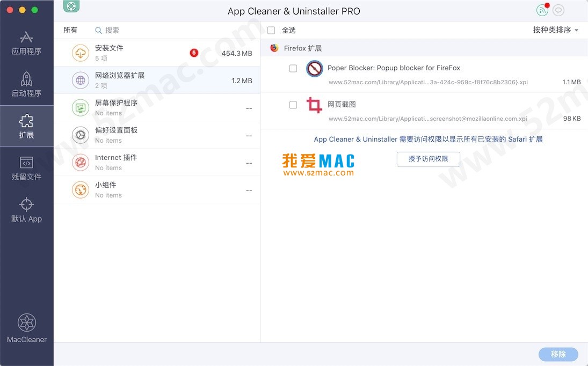
Task: Click the 1.2 MB size value
Action: tap(242, 80)
